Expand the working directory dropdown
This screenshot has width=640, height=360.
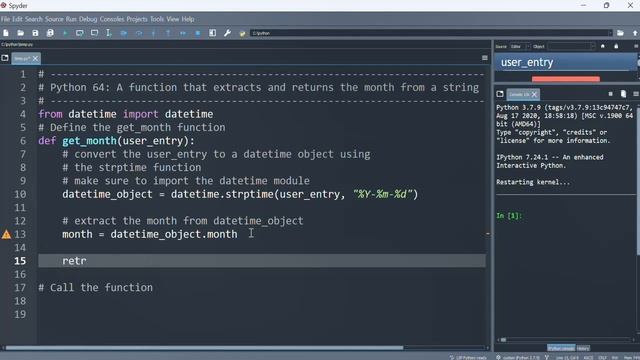610,33
